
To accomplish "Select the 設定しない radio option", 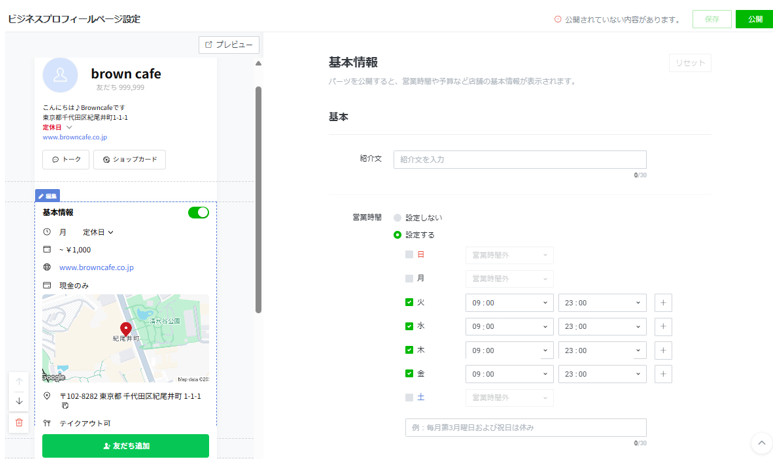I will click(x=398, y=218).
